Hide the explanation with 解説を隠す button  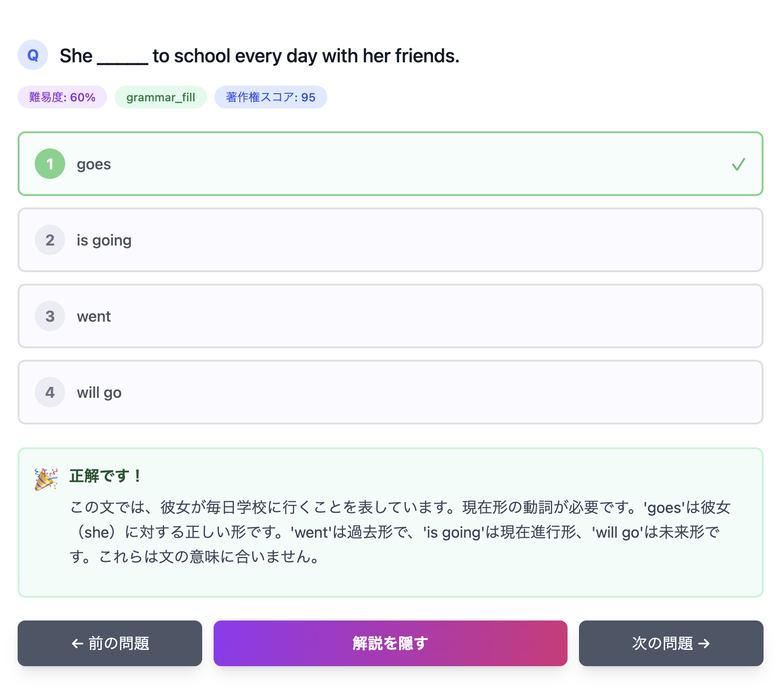point(390,643)
